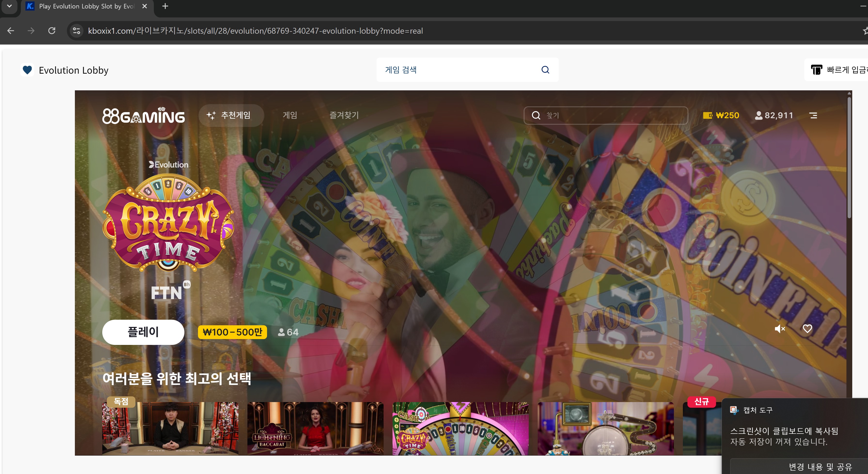
Task: Reload the current page
Action: pyautogui.click(x=52, y=31)
